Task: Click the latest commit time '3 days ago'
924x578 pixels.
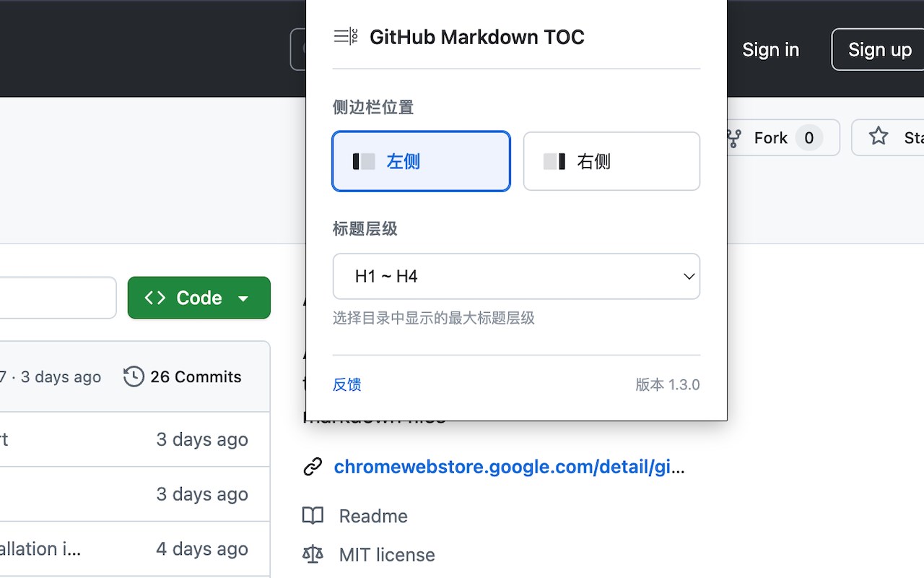Action: pos(61,376)
